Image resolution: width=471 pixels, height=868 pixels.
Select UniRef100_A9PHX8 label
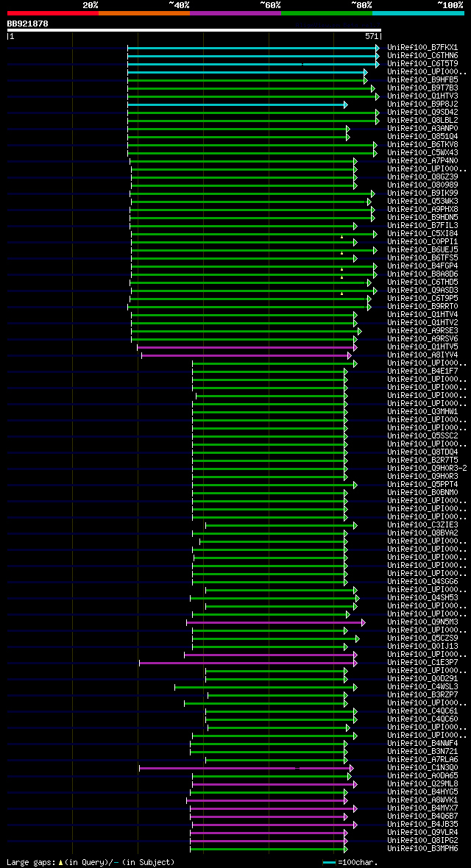tap(422, 209)
